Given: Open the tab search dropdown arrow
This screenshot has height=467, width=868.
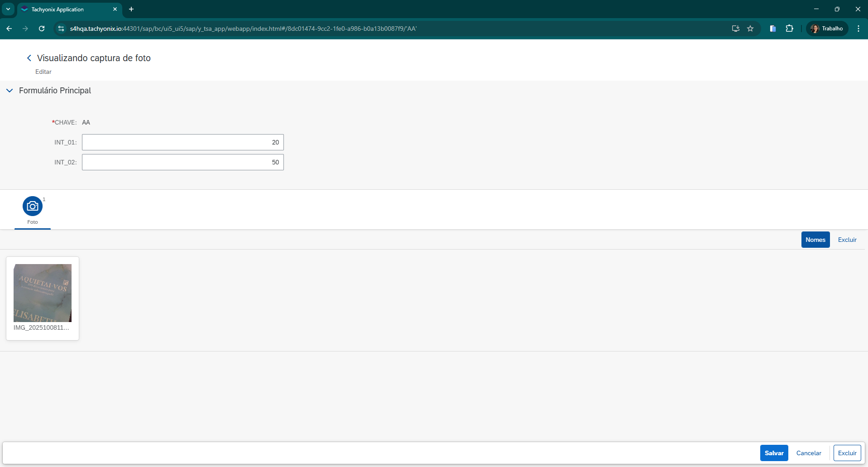Looking at the screenshot, I should point(8,9).
